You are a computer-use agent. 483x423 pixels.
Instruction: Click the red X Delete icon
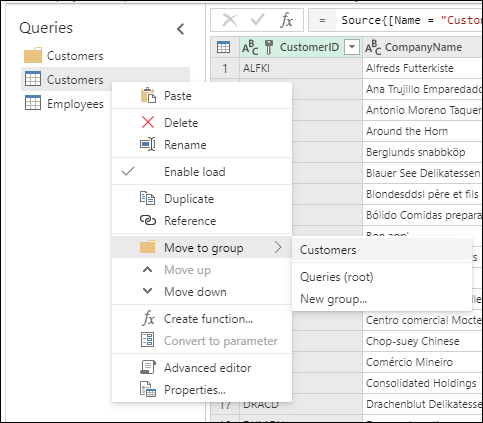pyautogui.click(x=148, y=122)
